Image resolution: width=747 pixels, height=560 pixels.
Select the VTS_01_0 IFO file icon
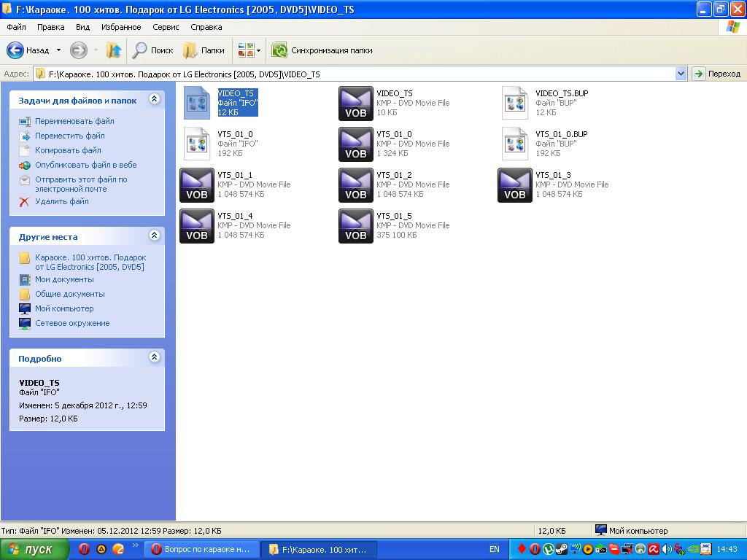click(x=197, y=144)
